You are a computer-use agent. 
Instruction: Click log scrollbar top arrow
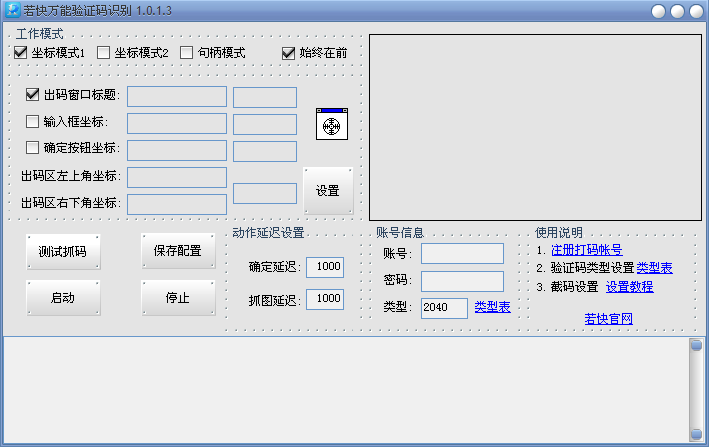697,345
